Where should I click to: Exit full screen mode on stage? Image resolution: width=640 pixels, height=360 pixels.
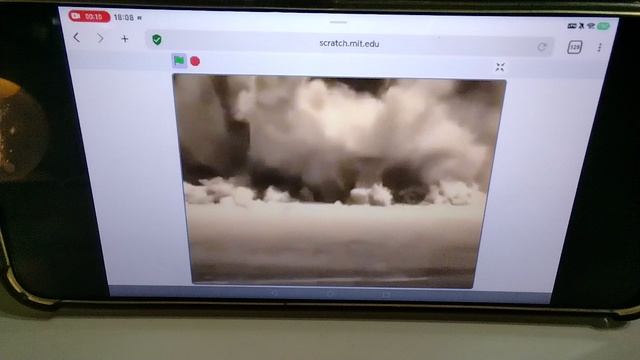click(x=500, y=67)
